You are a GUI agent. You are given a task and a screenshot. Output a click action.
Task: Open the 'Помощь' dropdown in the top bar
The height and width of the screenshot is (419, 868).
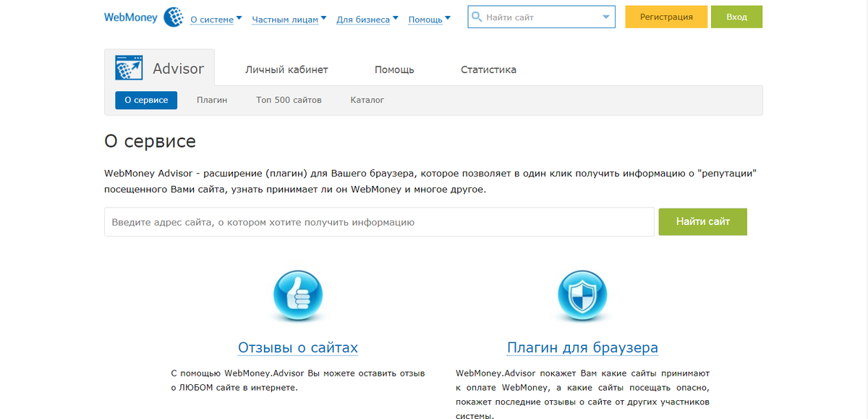click(430, 20)
